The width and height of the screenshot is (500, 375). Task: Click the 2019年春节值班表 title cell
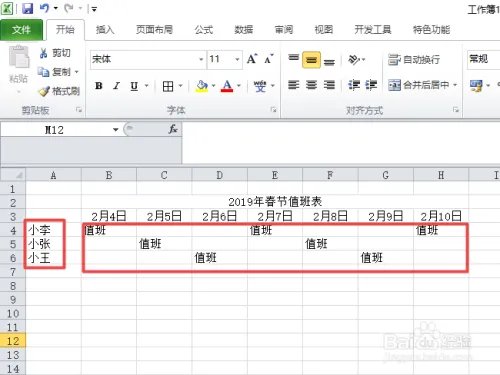(275, 202)
